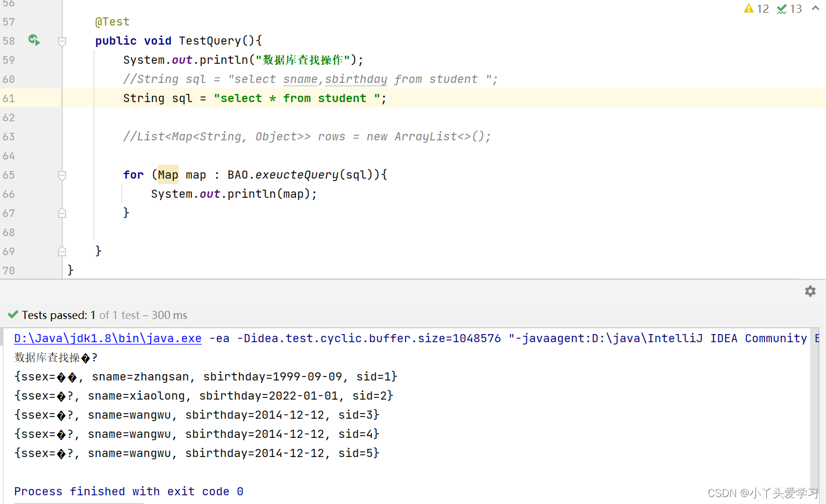
Task: Click the println Chinese string on line 59
Action: coord(303,60)
